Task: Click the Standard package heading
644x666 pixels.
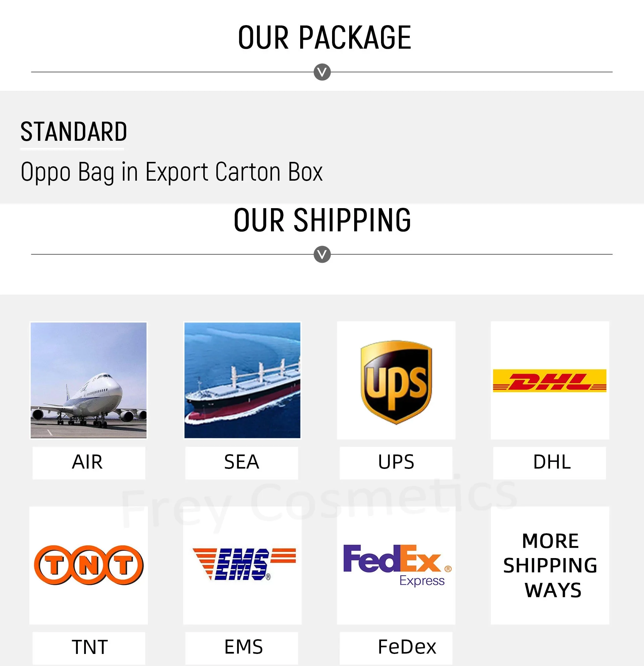Action: 73,131
